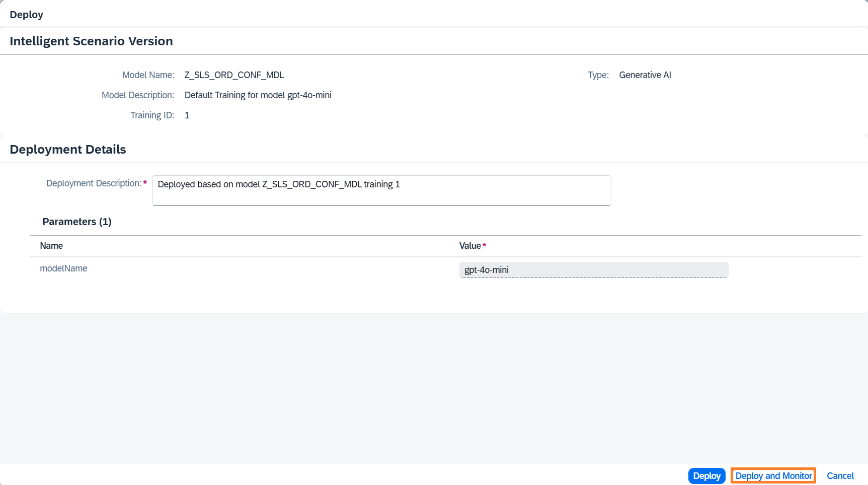Click the Type label
Viewport: 868px width, 485px height.
(598, 75)
